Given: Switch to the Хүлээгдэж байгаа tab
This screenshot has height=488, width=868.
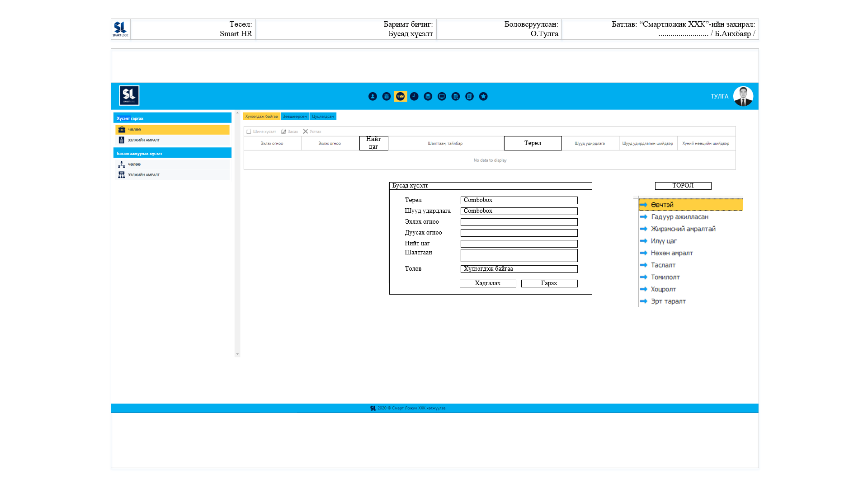Looking at the screenshot, I should 261,117.
